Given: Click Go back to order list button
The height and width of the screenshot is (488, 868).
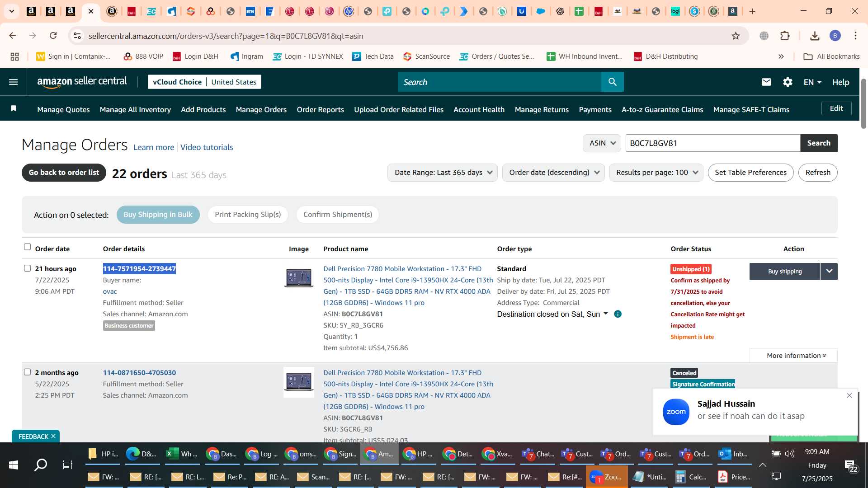Looking at the screenshot, I should point(64,173).
